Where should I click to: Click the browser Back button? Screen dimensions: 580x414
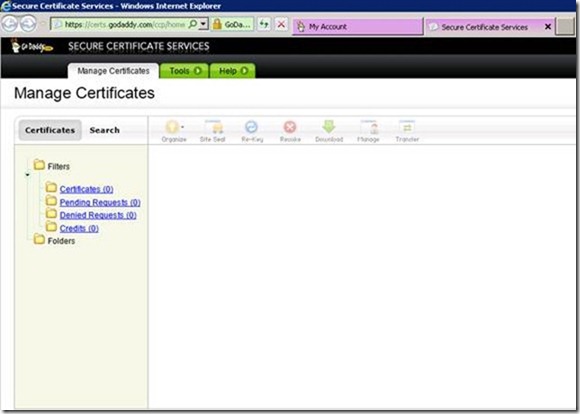click(x=9, y=24)
